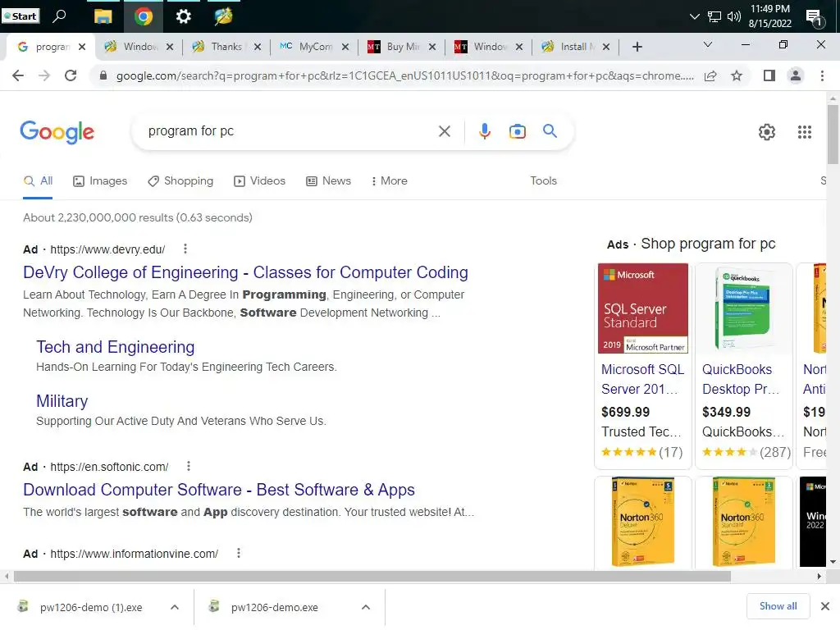
Task: Click the voice search microphone icon
Action: pos(484,131)
